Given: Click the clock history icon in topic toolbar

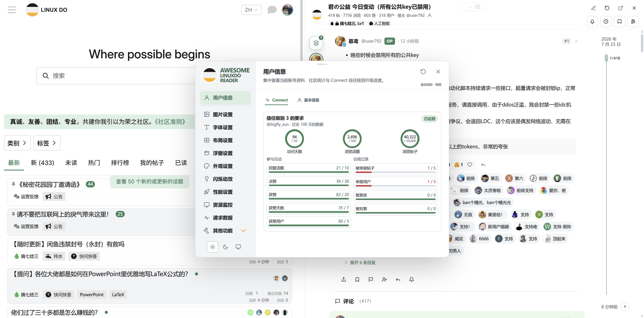Looking at the screenshot, I should (x=606, y=21).
